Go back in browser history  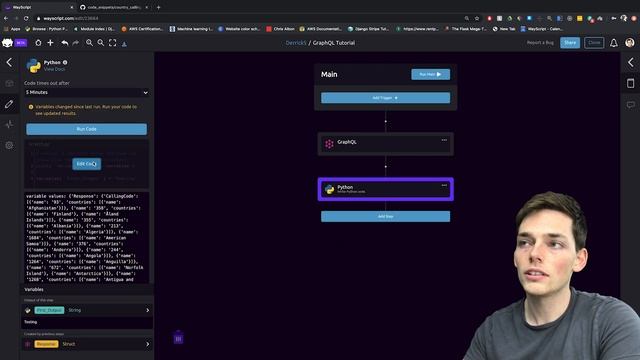pos(6,18)
